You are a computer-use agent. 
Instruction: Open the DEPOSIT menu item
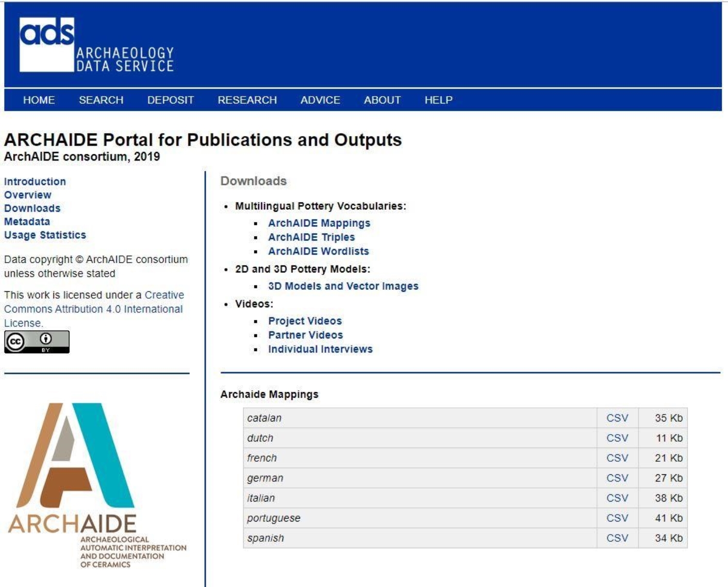coord(170,100)
